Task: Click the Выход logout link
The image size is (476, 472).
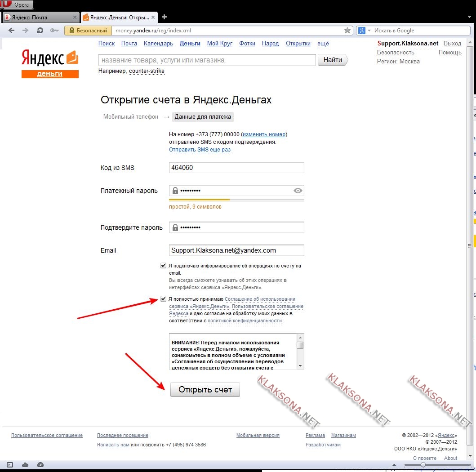Action: [452, 44]
